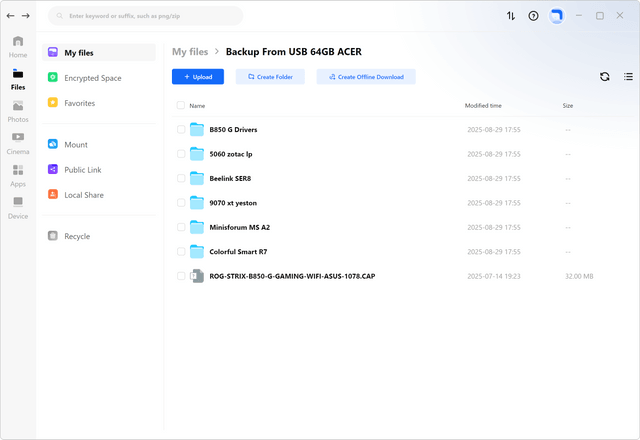Click Create Offline Download

366,77
